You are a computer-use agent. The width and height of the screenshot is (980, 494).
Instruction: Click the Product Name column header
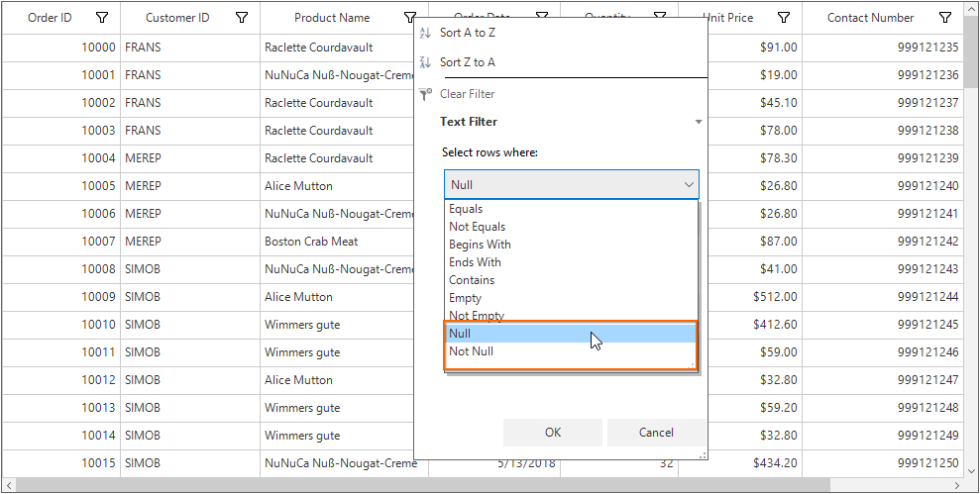(332, 18)
